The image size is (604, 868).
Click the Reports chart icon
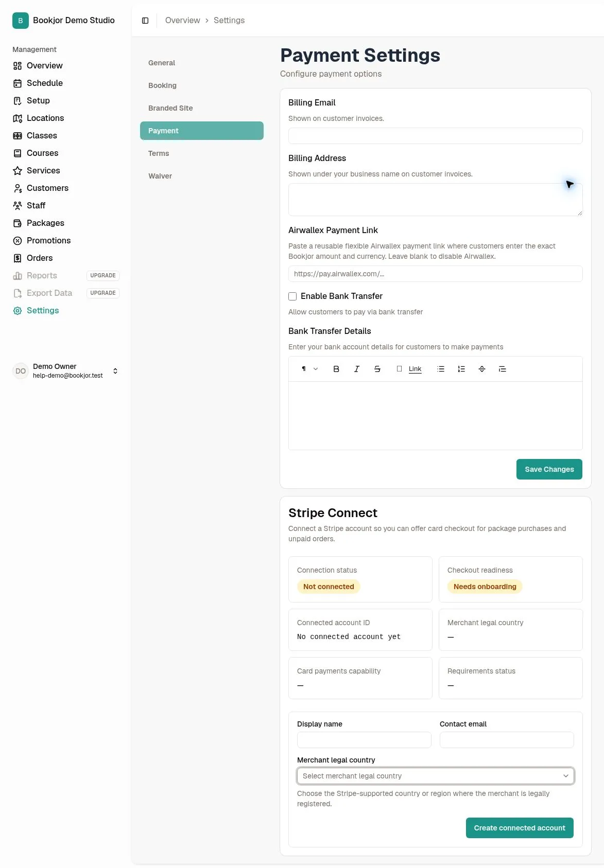[18, 276]
